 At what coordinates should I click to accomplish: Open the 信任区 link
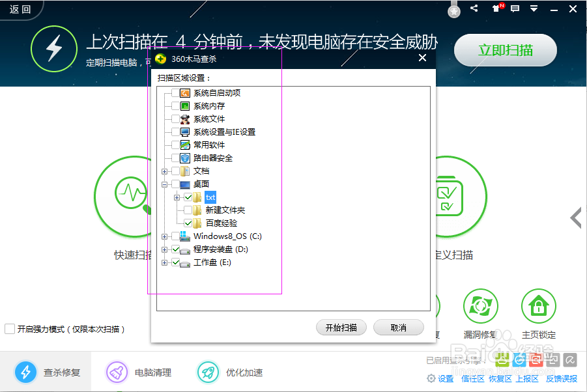coord(473,378)
